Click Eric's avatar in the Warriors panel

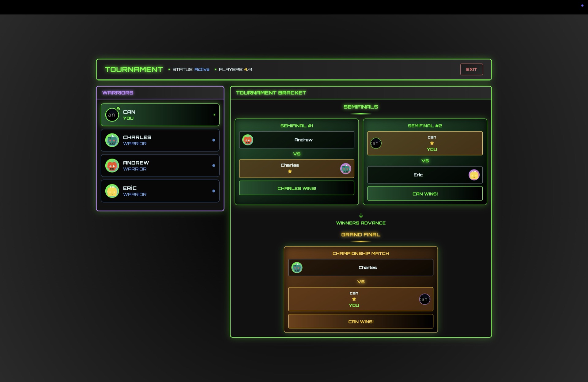point(112,191)
